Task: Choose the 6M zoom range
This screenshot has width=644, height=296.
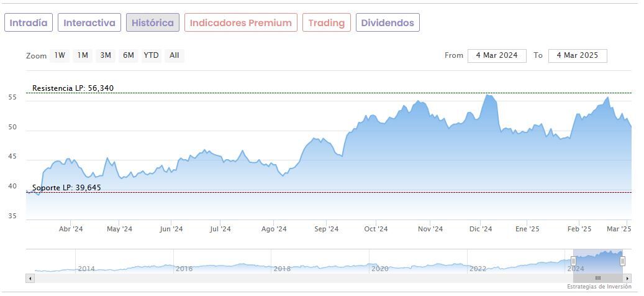Action: click(129, 55)
